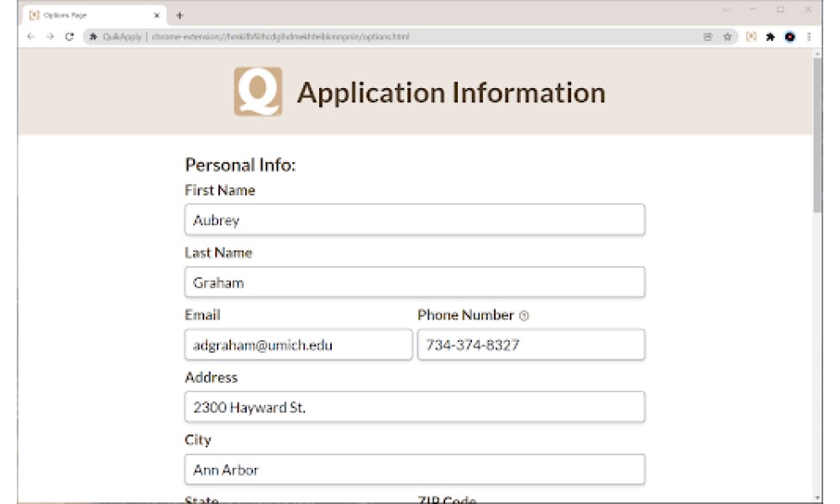840x504 pixels.
Task: Click the address bar URL
Action: pyautogui.click(x=281, y=36)
